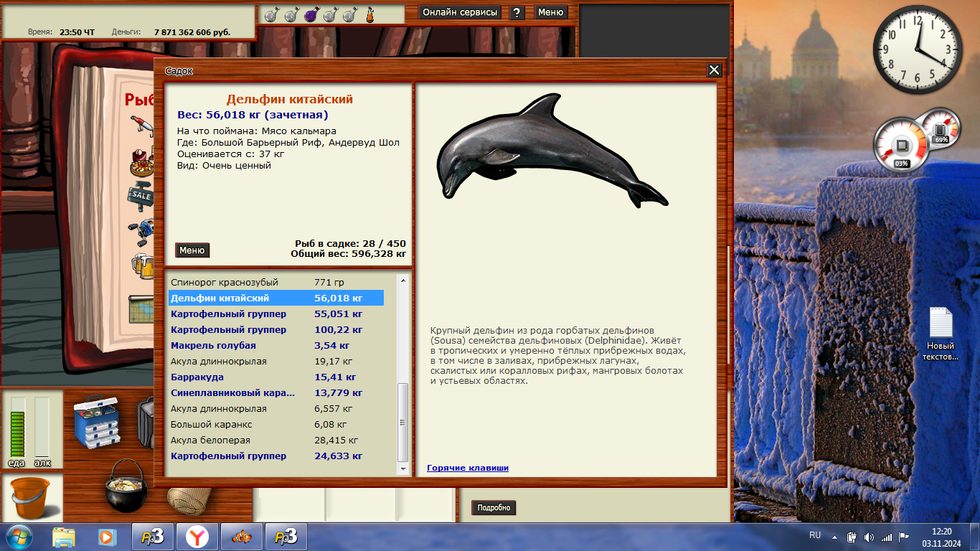This screenshot has height=551, width=980.
Task: Click the Меню button in fish info panel
Action: (192, 250)
